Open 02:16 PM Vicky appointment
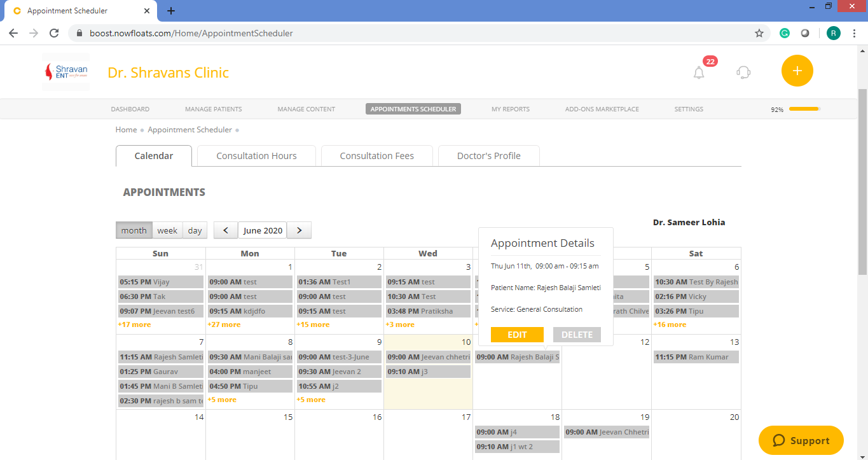Viewport: 868px width, 460px height. click(x=696, y=296)
